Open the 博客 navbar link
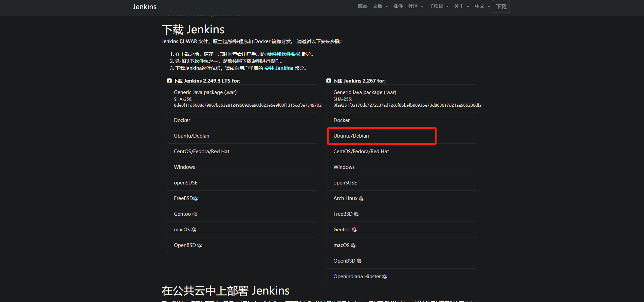Viewport: 644px width, 302px height. [362, 6]
